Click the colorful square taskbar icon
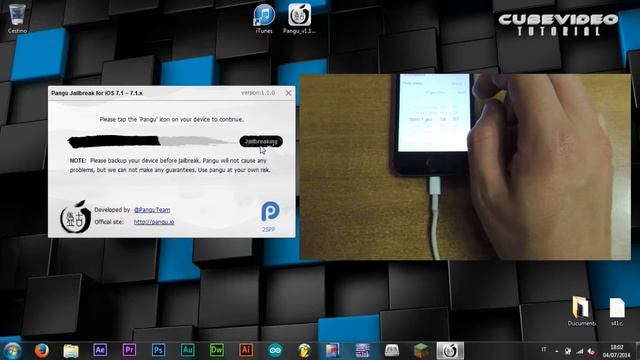The height and width of the screenshot is (360, 640). click(x=333, y=350)
